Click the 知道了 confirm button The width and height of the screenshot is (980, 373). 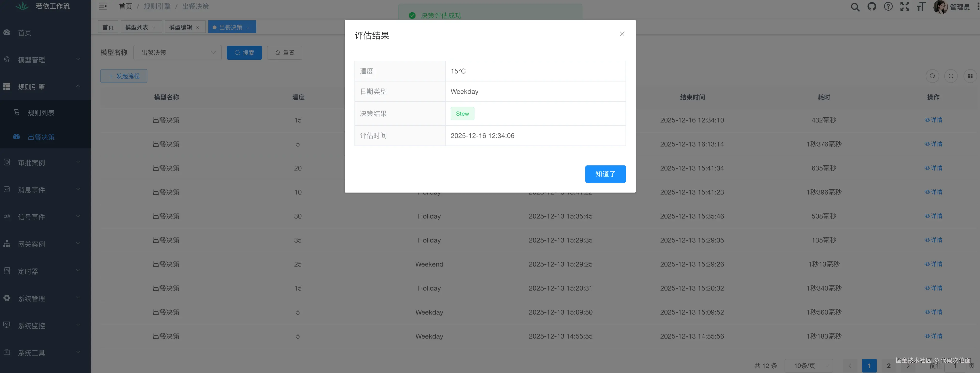605,174
